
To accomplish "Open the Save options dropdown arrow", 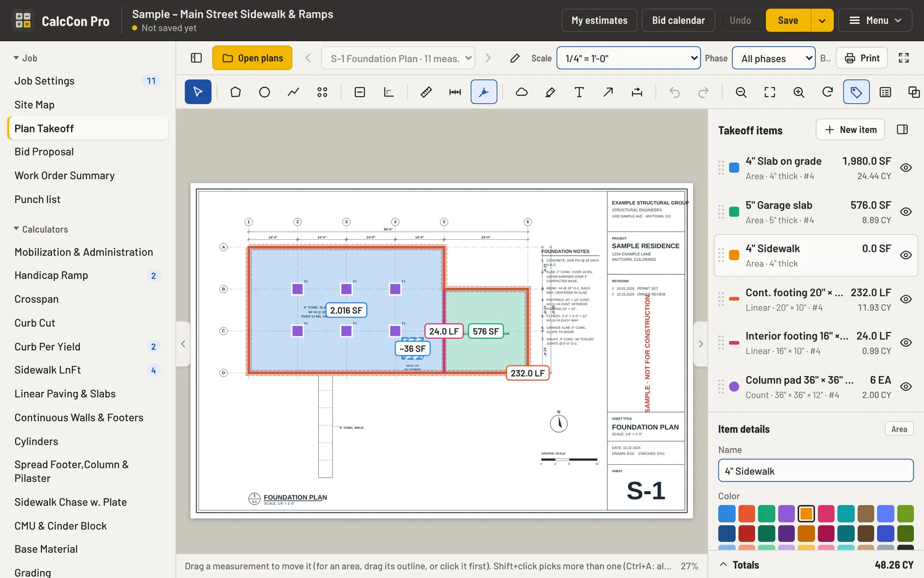I will [x=822, y=20].
